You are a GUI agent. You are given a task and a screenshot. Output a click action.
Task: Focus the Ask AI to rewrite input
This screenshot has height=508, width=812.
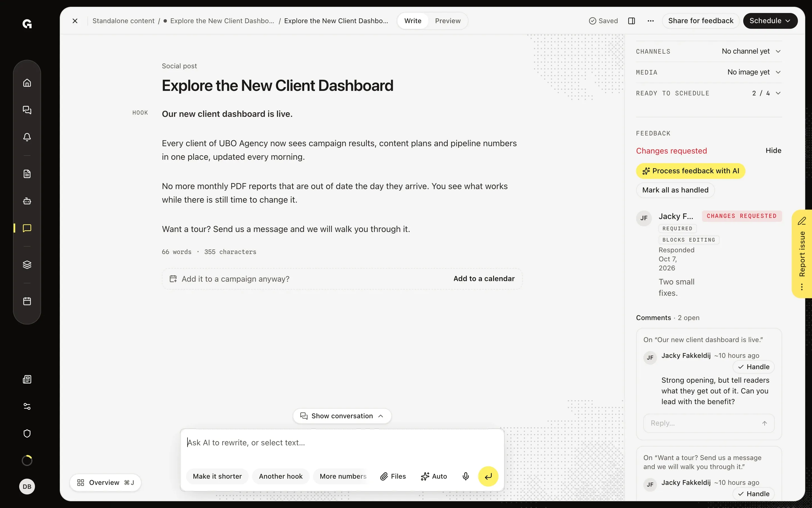tap(342, 443)
